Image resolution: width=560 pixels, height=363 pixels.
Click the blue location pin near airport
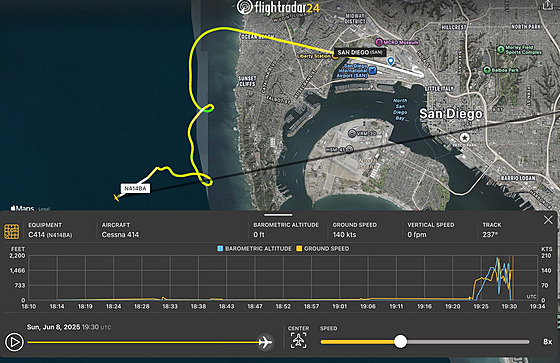[x=391, y=61]
